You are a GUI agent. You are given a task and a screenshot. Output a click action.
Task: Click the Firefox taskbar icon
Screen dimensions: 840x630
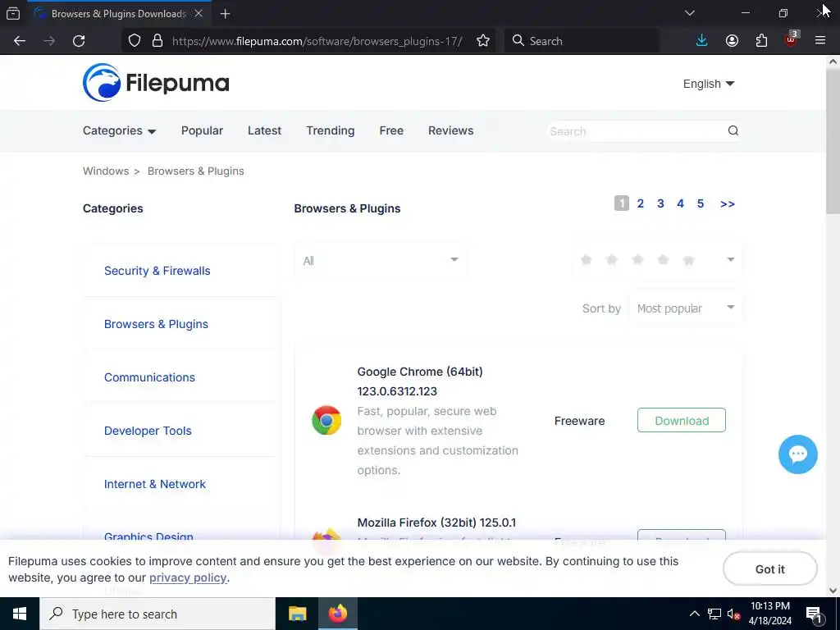click(x=337, y=614)
